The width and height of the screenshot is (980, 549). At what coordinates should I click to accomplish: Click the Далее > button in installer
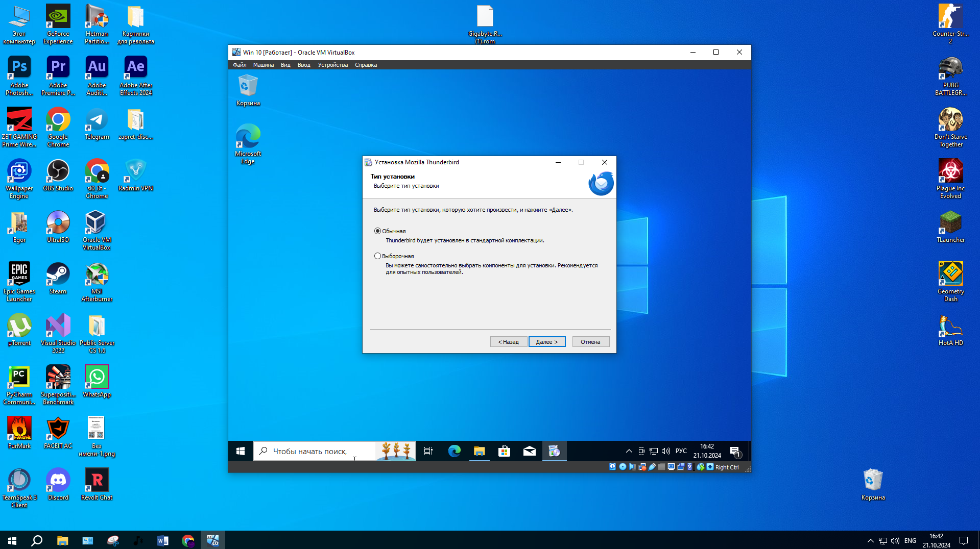547,342
